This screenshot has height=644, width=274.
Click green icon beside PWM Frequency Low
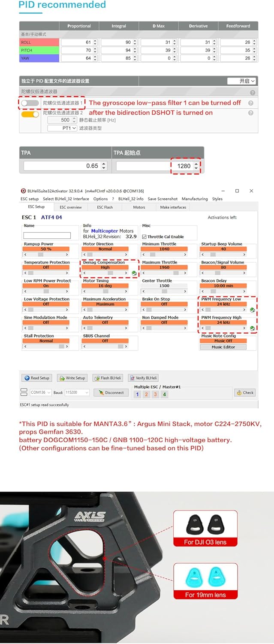pyautogui.click(x=253, y=310)
